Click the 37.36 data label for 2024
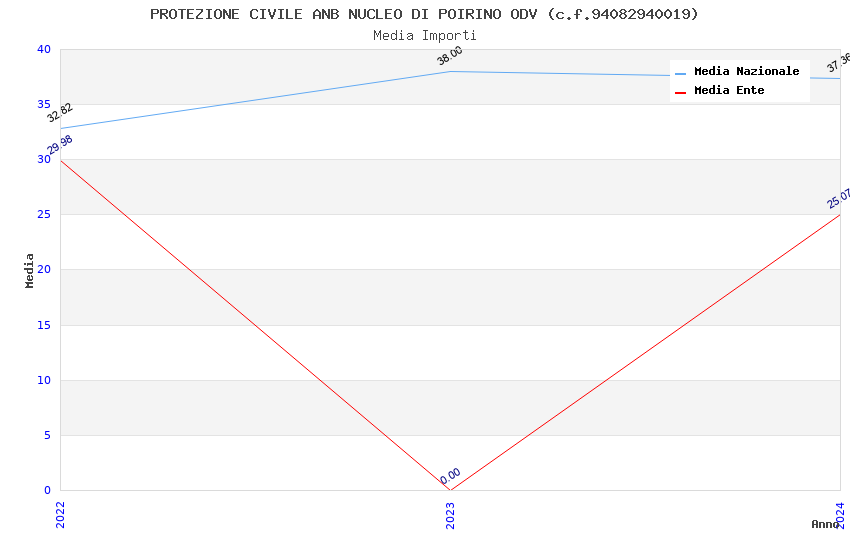Image resolution: width=850 pixels, height=550 pixels. (838, 63)
